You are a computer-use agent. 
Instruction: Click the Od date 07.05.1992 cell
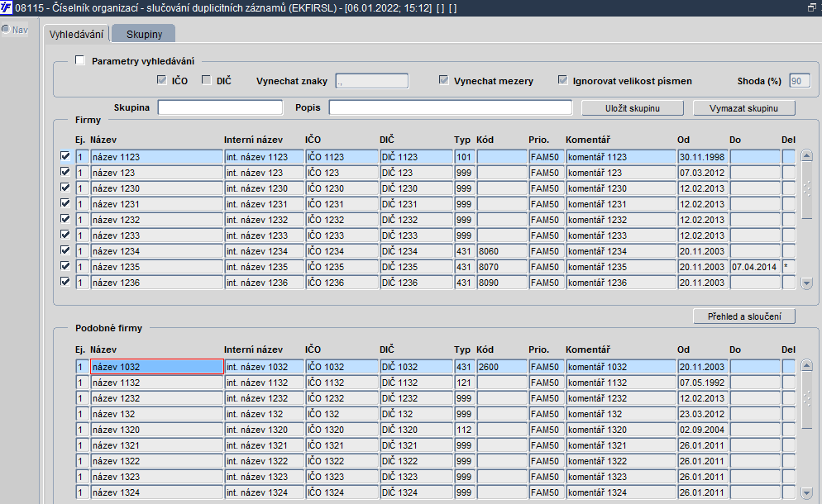click(703, 383)
